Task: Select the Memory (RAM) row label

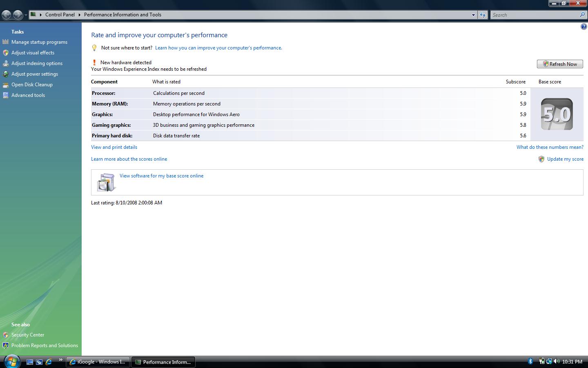Action: (110, 104)
